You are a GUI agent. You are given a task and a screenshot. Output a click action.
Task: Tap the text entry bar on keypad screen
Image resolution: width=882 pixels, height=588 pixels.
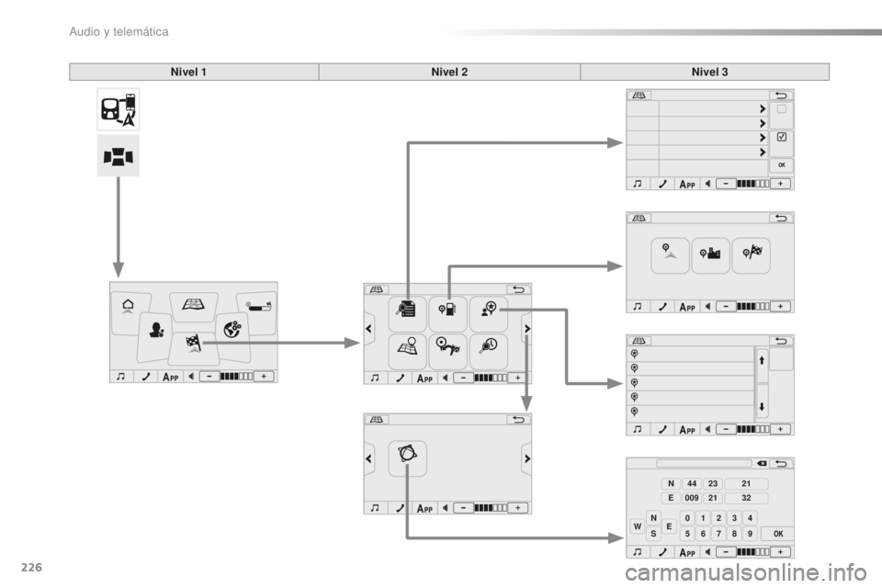[704, 464]
